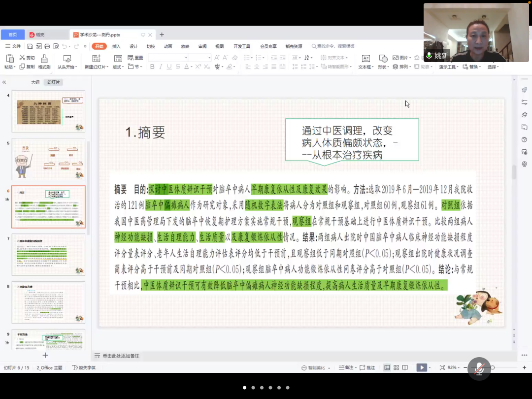Image resolution: width=532 pixels, height=399 pixels.
Task: Switch to the Outline (大纲) panel tab
Action: pyautogui.click(x=35, y=82)
